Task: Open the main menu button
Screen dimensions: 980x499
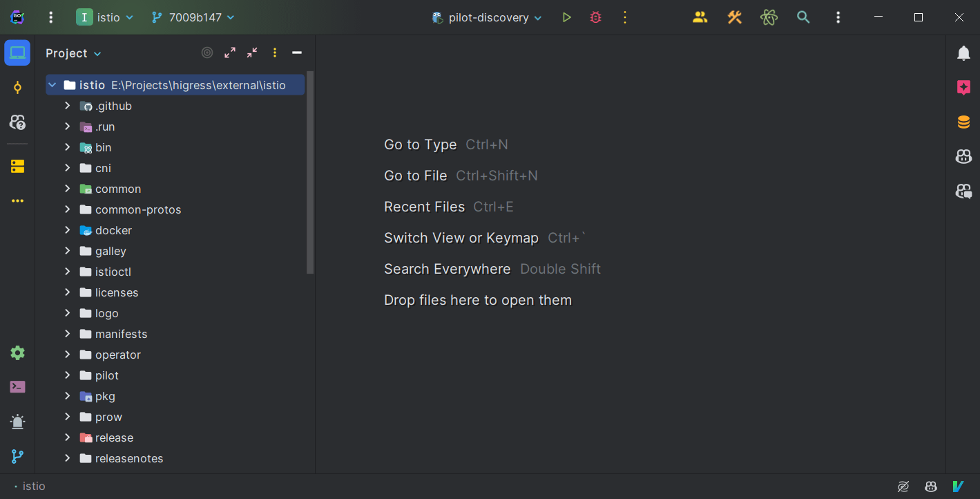Action: (x=50, y=17)
